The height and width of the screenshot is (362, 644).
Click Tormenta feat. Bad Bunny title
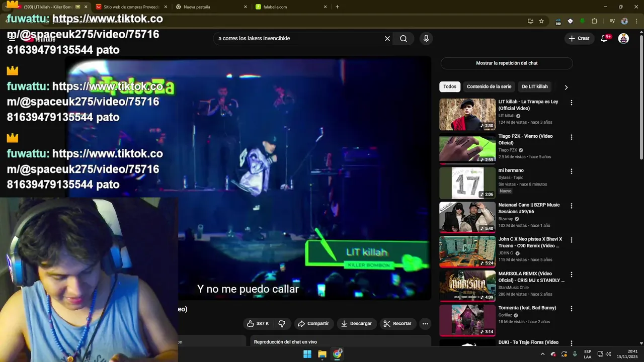[x=527, y=308]
